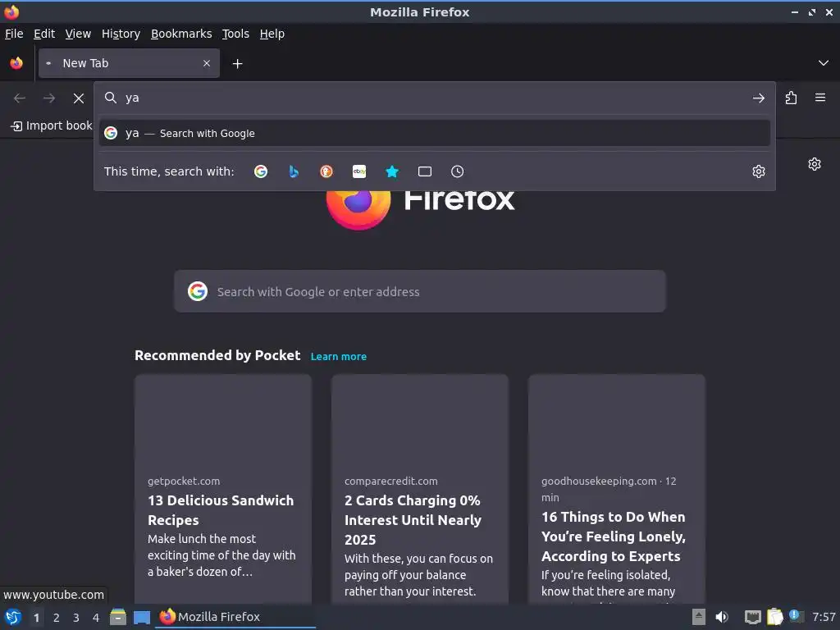
Task: Click the back navigation arrow
Action: pyautogui.click(x=20, y=98)
